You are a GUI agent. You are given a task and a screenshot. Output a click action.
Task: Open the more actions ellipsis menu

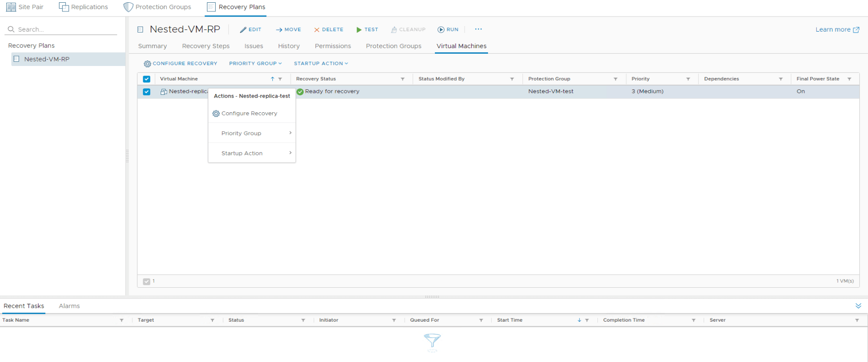[478, 29]
